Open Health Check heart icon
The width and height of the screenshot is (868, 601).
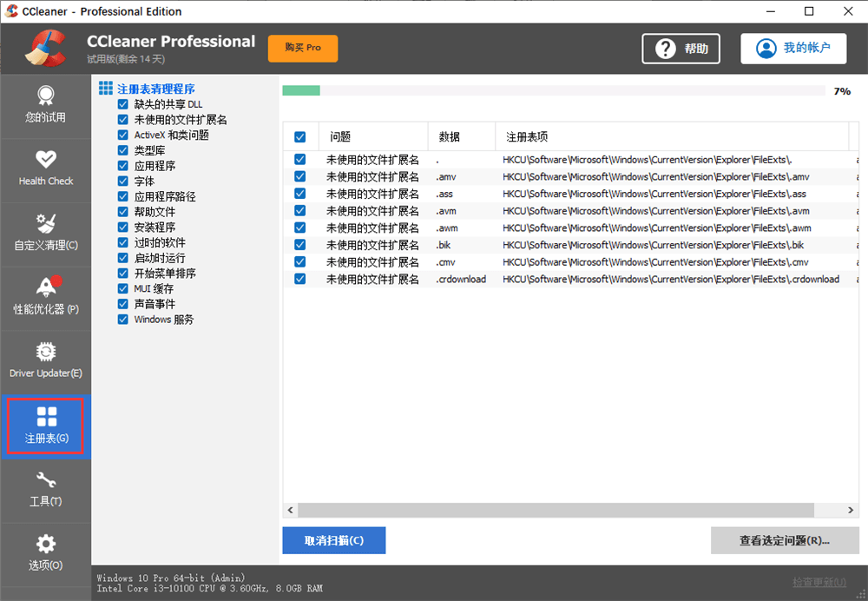pyautogui.click(x=45, y=159)
